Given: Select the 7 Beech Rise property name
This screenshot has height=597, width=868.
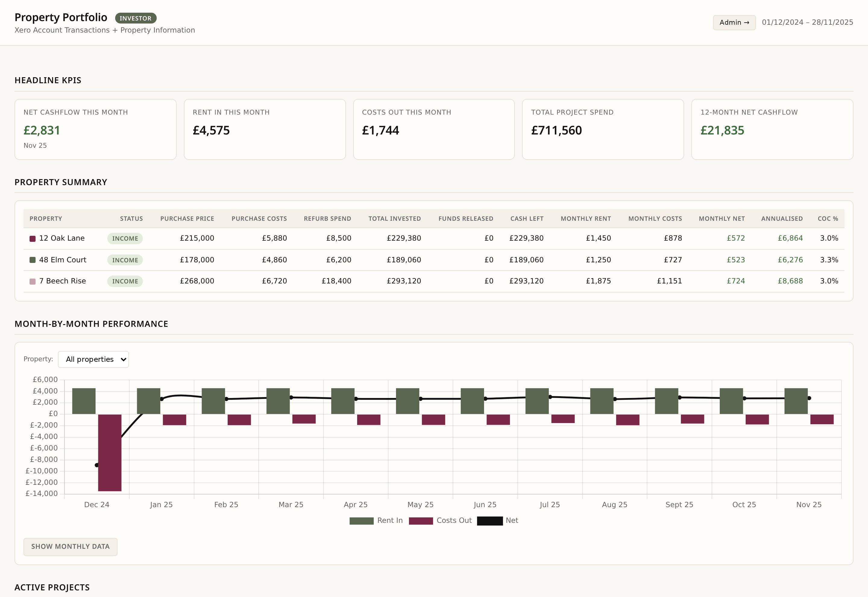Looking at the screenshot, I should 62,281.
